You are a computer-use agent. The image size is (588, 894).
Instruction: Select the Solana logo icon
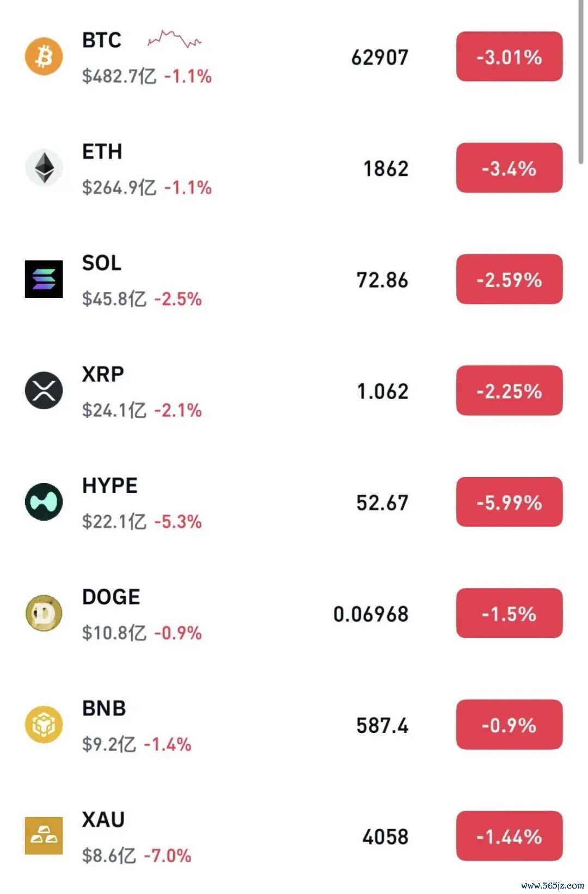click(44, 279)
